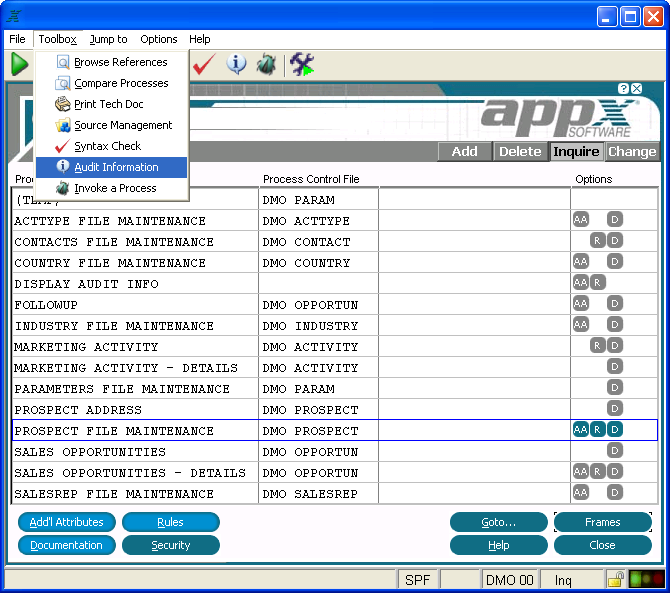Viewport: 670px width, 593px height.
Task: Click the blue info toolbar icon
Action: click(x=236, y=65)
